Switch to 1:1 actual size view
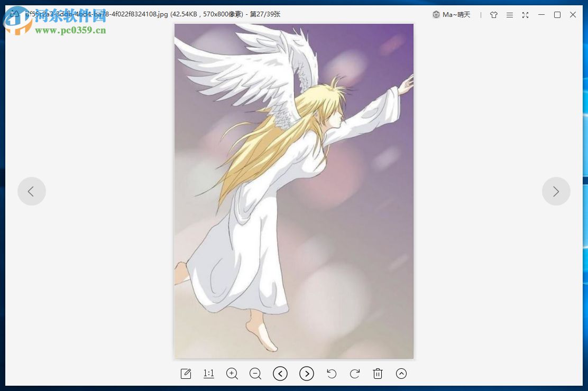 pos(208,374)
